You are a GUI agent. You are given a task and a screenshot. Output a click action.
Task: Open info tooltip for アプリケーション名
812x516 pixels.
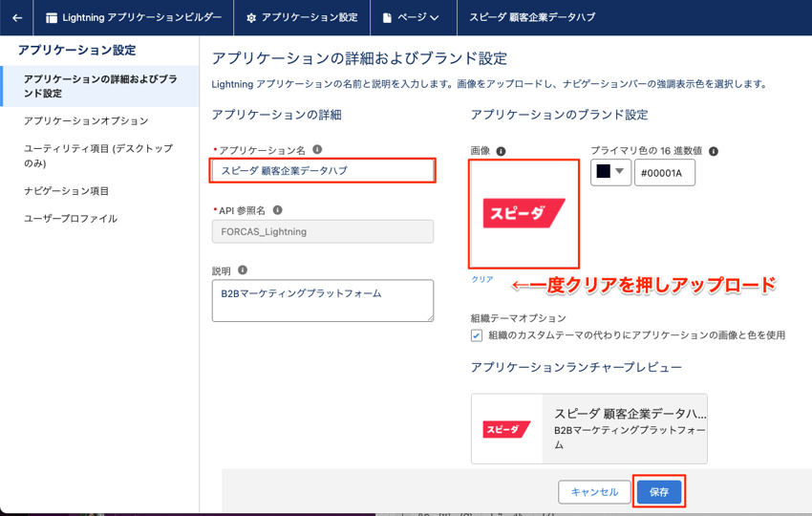point(317,149)
